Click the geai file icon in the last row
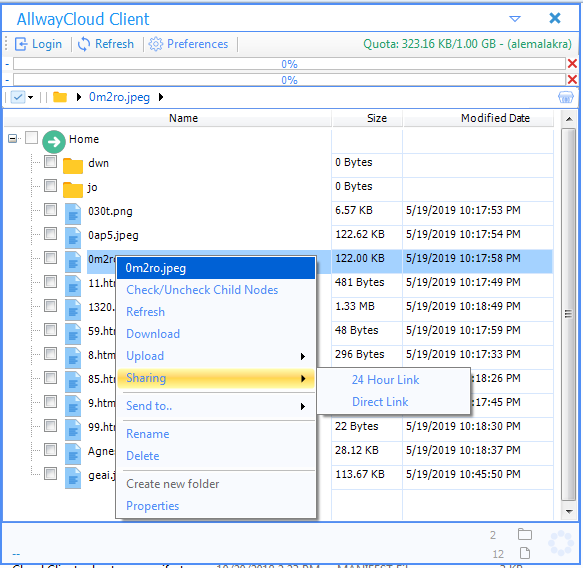 (73, 477)
